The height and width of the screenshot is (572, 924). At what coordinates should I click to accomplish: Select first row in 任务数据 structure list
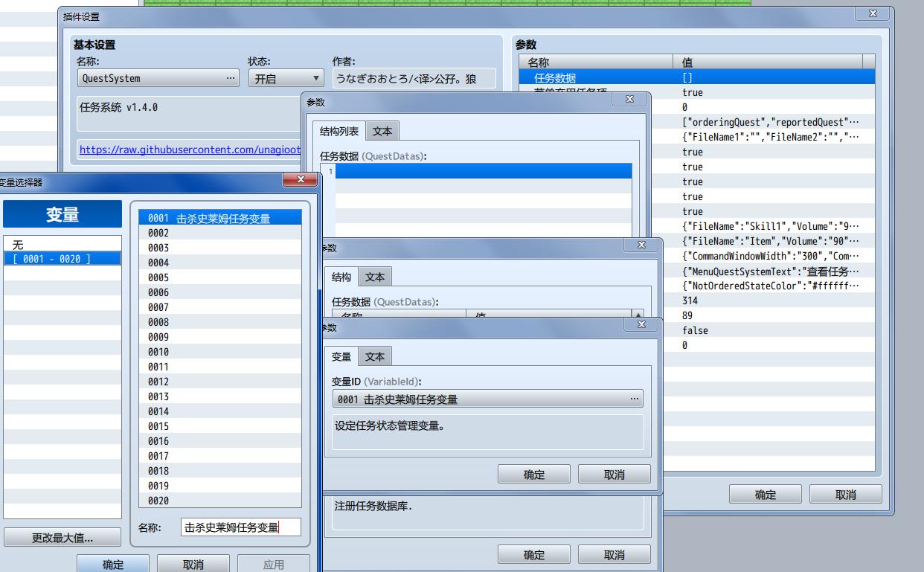[484, 171]
